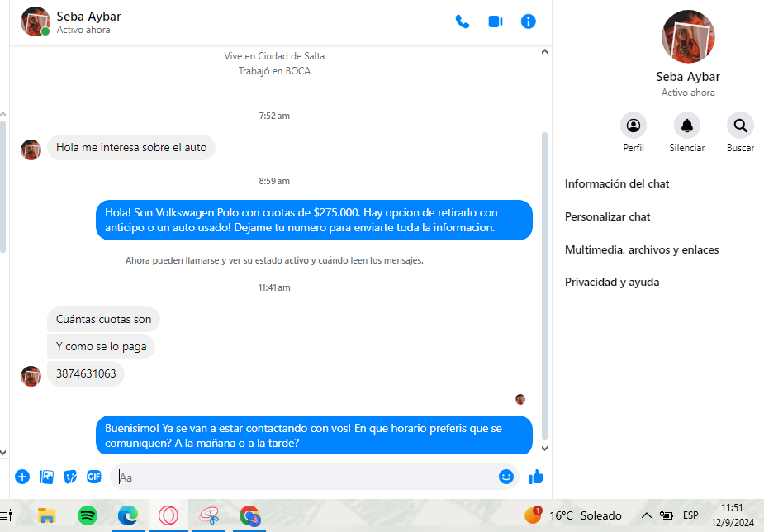Open the Perfil profile icon
This screenshot has width=764, height=532.
tap(633, 126)
